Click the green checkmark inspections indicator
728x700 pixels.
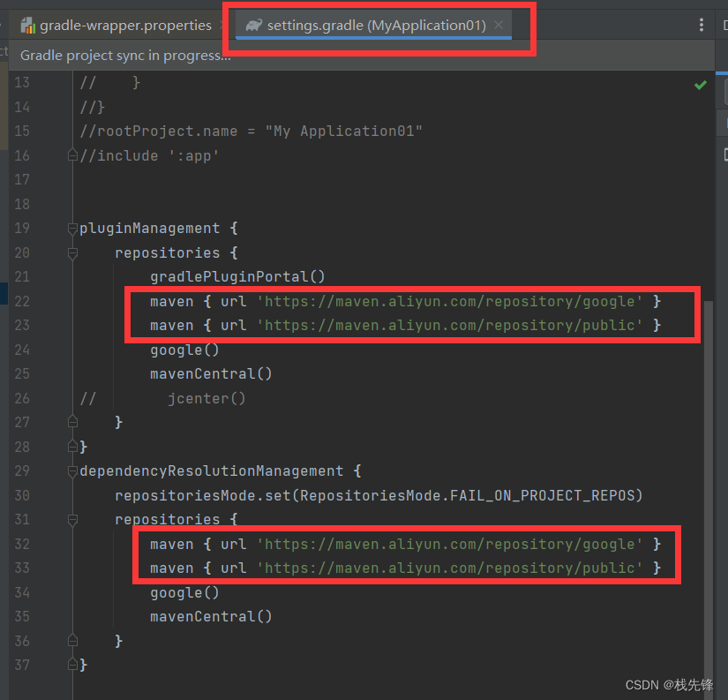point(700,85)
